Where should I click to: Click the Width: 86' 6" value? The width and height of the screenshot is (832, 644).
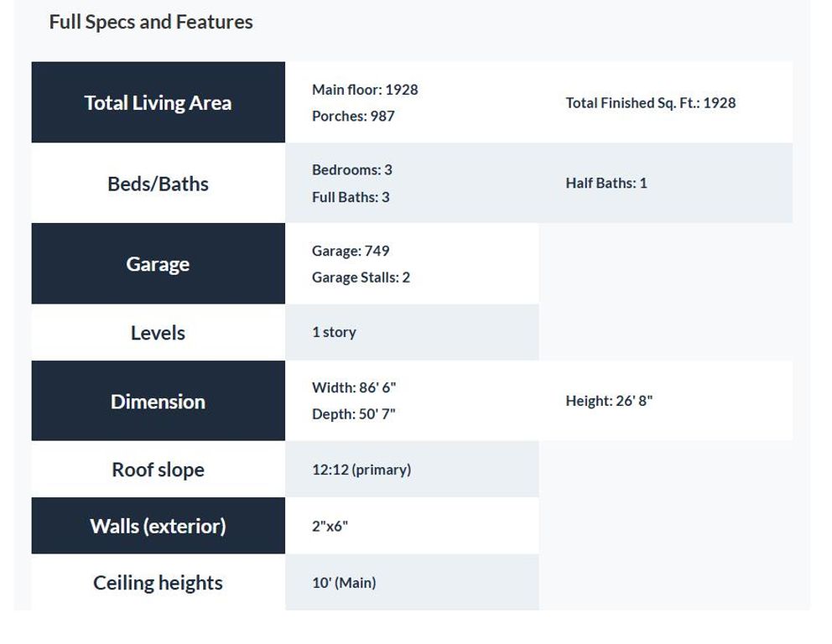point(354,387)
